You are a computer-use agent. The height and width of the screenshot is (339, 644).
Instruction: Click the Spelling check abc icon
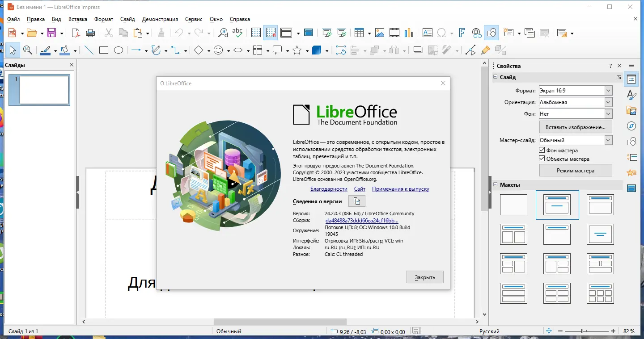tap(237, 33)
